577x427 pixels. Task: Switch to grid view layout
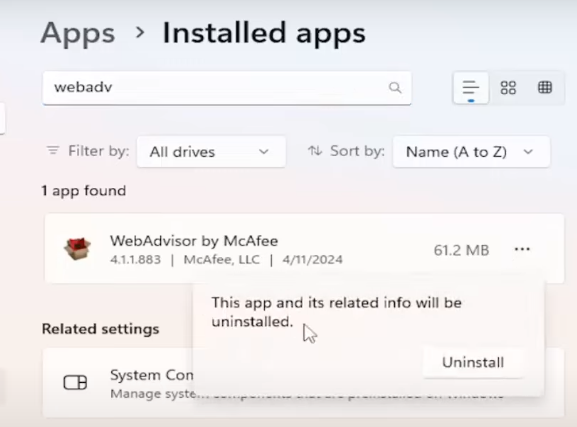pyautogui.click(x=508, y=88)
